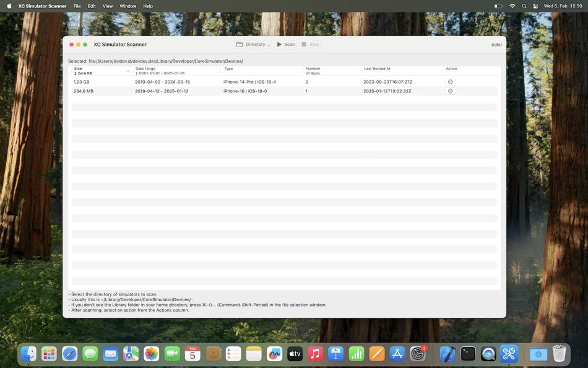
Task: Open Terminal from the Dock
Action: [x=467, y=354]
